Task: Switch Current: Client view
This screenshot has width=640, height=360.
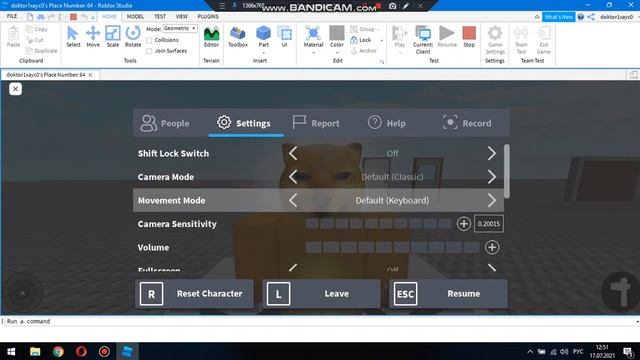Action: tap(423, 40)
